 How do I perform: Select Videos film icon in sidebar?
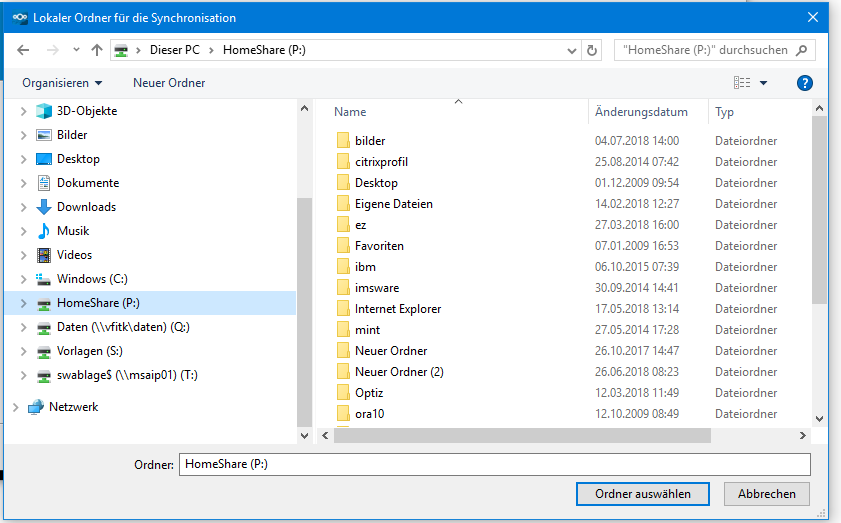(x=44, y=255)
